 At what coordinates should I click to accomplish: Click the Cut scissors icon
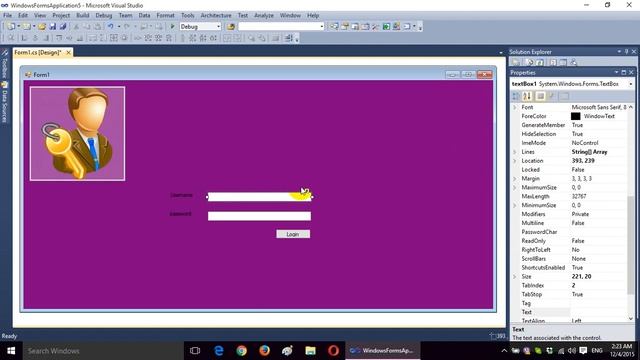tap(76, 27)
